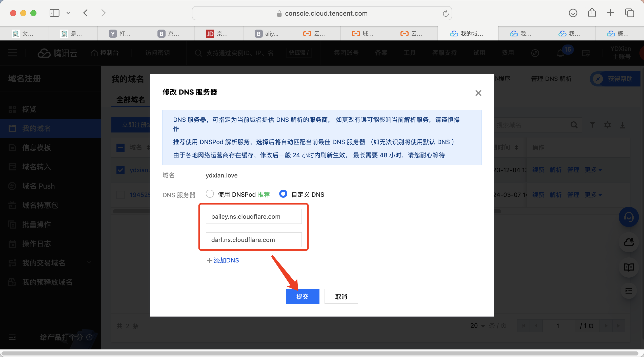Screen dimensions: 644x357
Task: Open the documentation book float icon
Action: pyautogui.click(x=629, y=267)
